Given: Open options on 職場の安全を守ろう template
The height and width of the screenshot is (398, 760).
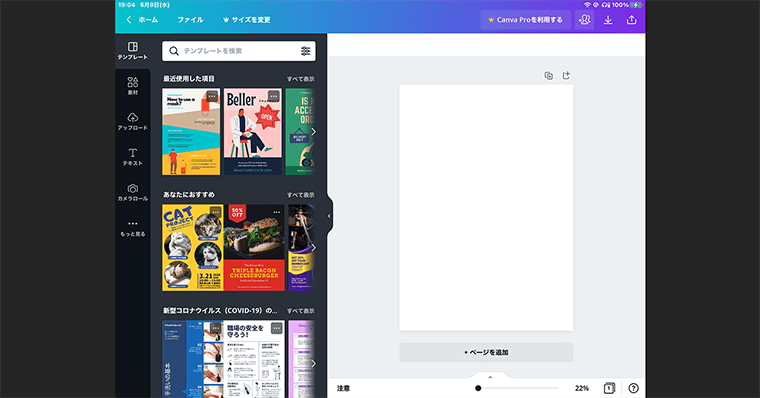Looking at the screenshot, I should (277, 328).
